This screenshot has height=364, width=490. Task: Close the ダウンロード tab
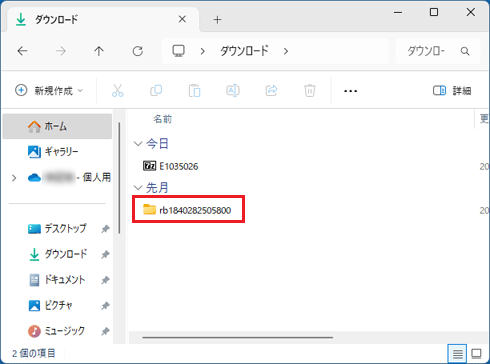(182, 19)
